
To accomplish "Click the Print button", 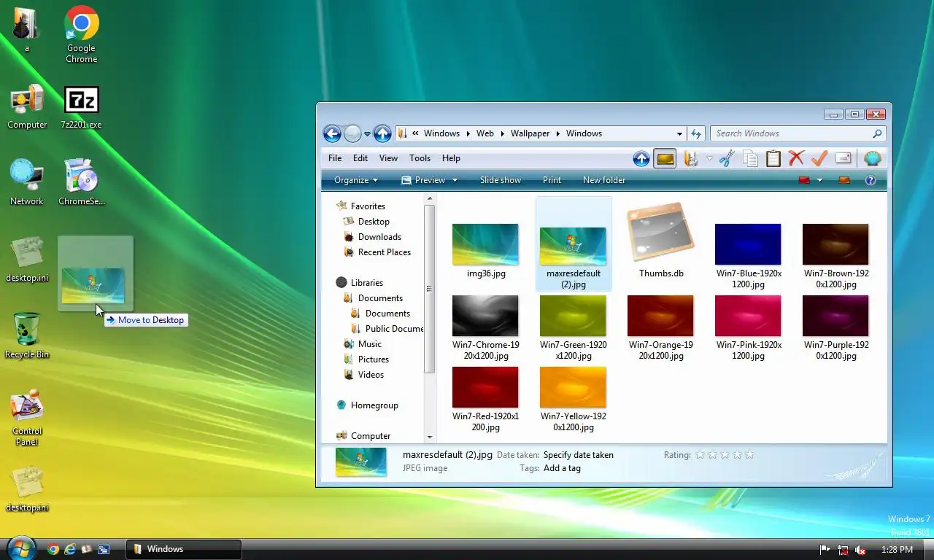I will pyautogui.click(x=552, y=180).
